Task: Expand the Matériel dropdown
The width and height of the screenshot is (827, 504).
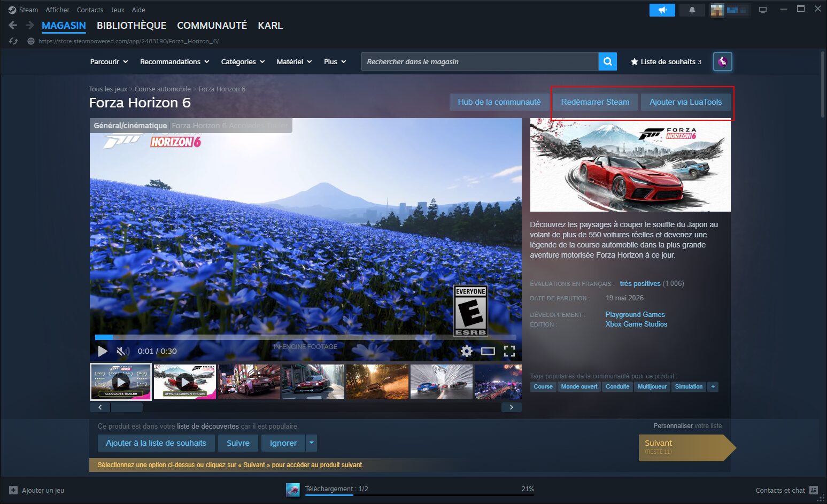Action: click(x=295, y=61)
